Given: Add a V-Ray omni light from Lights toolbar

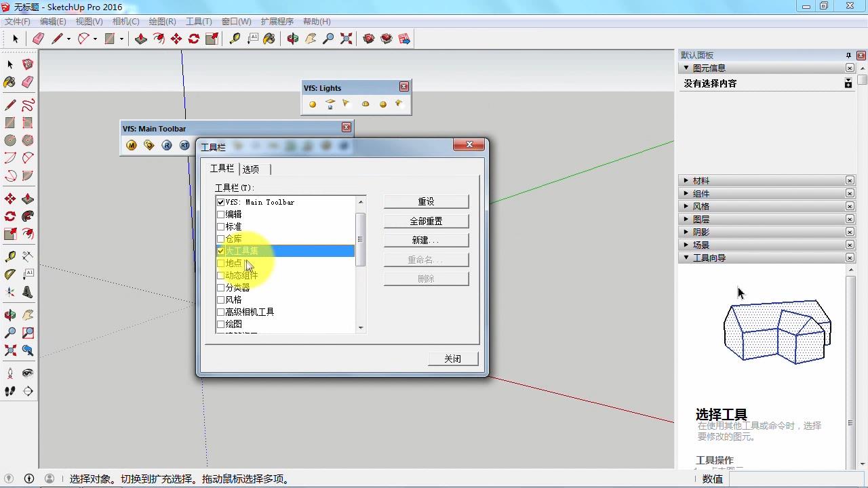Looking at the screenshot, I should click(x=313, y=104).
